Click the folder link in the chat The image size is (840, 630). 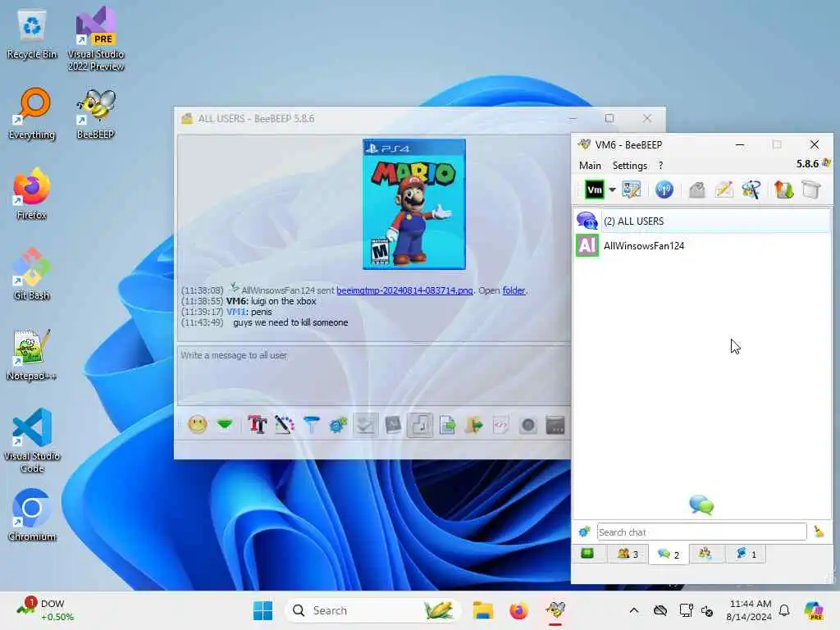tap(514, 290)
